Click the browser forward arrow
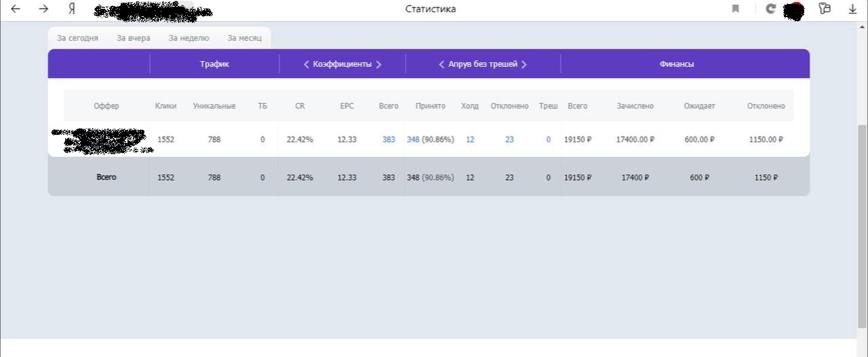868x357 pixels. click(x=43, y=9)
